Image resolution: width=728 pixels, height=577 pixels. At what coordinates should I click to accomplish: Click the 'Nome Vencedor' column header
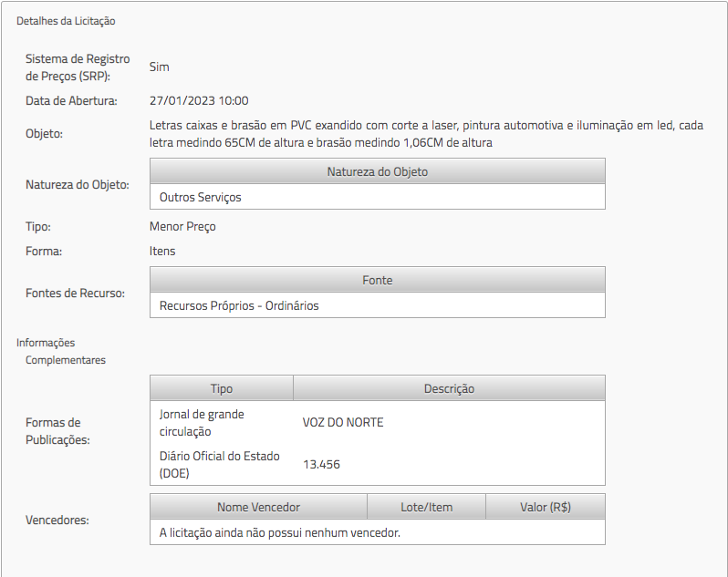coord(258,507)
